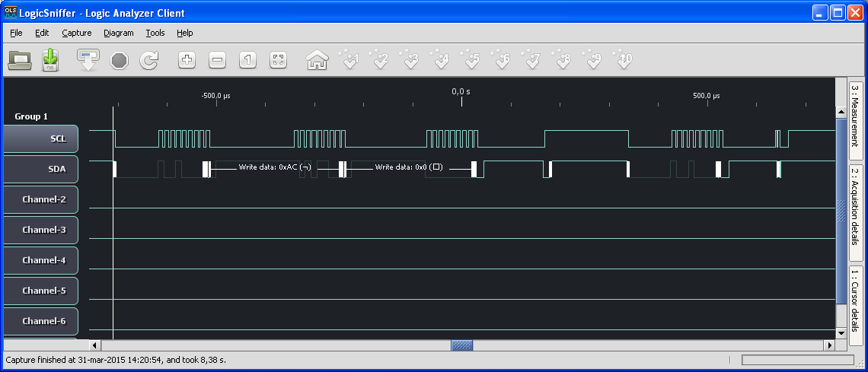Go to cursor 4

440,59
